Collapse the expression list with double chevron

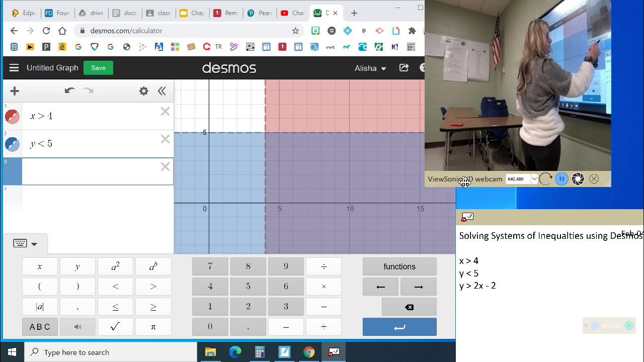[x=162, y=91]
